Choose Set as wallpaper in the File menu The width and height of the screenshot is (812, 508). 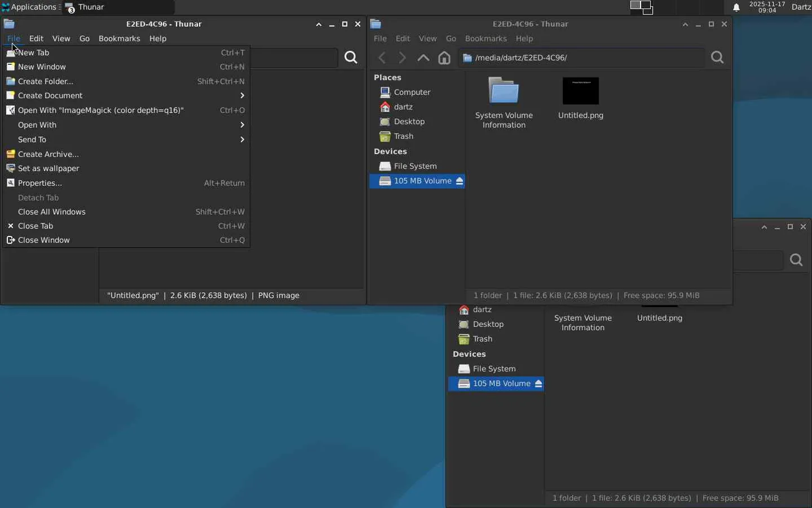(x=126, y=168)
